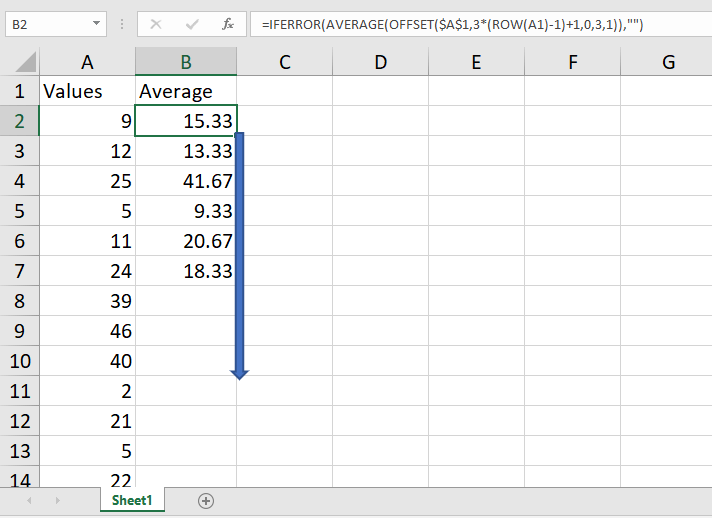Select row 1 header

point(20,91)
